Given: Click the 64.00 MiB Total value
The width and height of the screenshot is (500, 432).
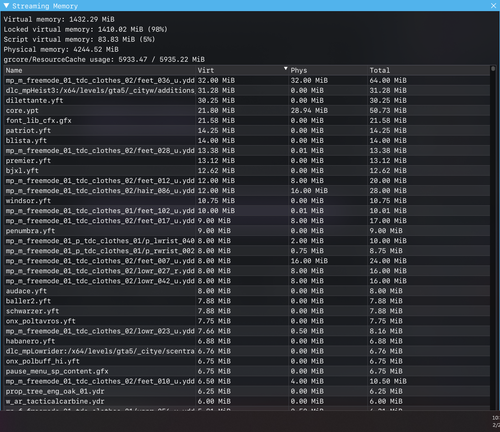Looking at the screenshot, I should coord(388,80).
